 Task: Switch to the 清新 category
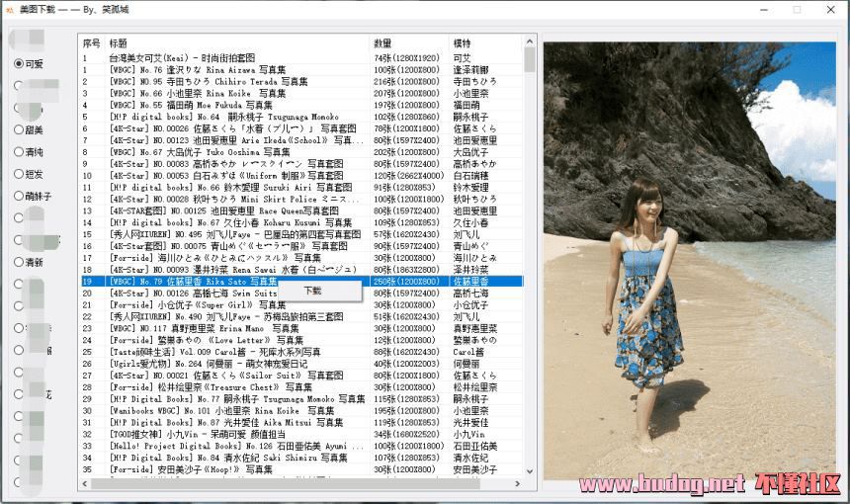19,262
